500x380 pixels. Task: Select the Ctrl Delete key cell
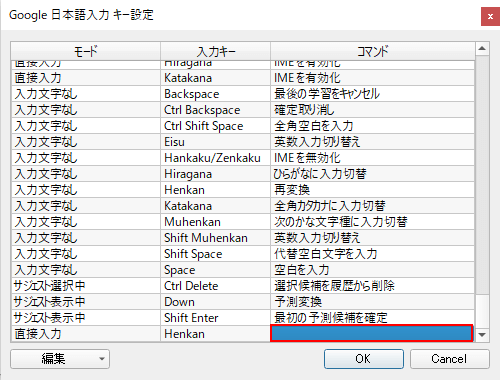click(x=215, y=286)
